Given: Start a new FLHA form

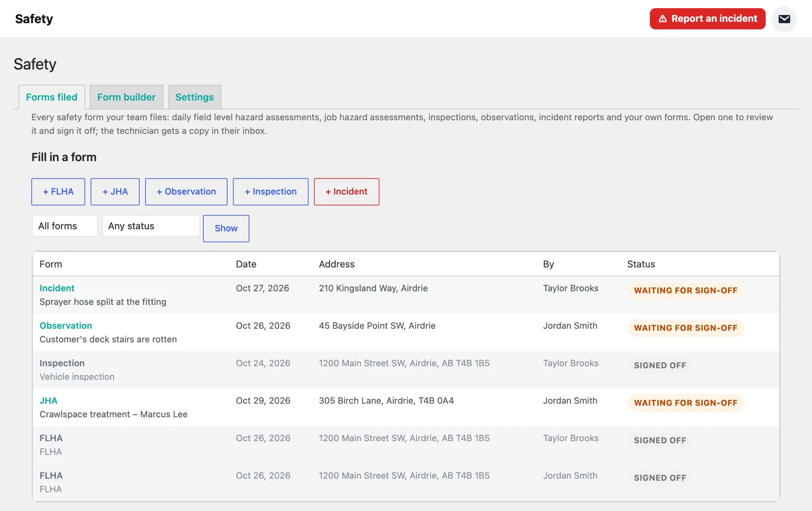Looking at the screenshot, I should tap(58, 192).
